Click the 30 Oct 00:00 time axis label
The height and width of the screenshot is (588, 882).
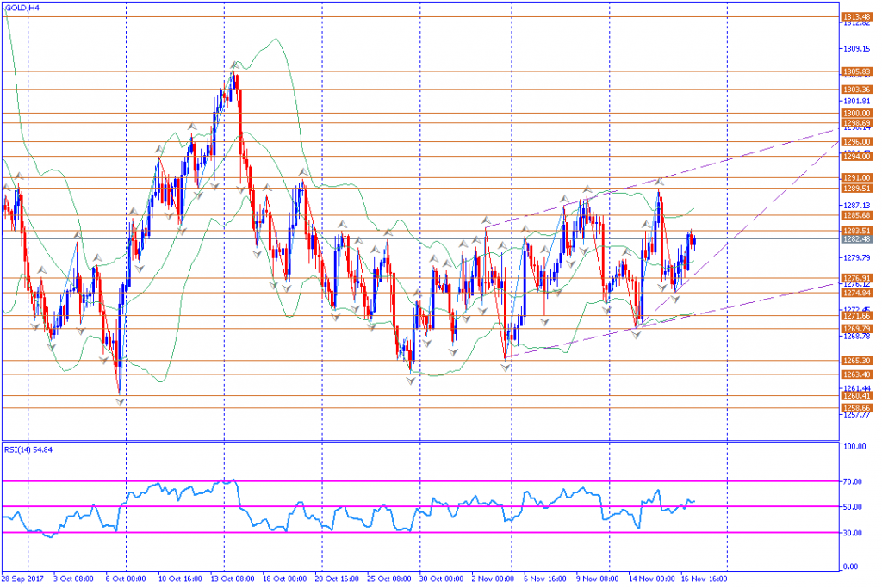(x=442, y=579)
